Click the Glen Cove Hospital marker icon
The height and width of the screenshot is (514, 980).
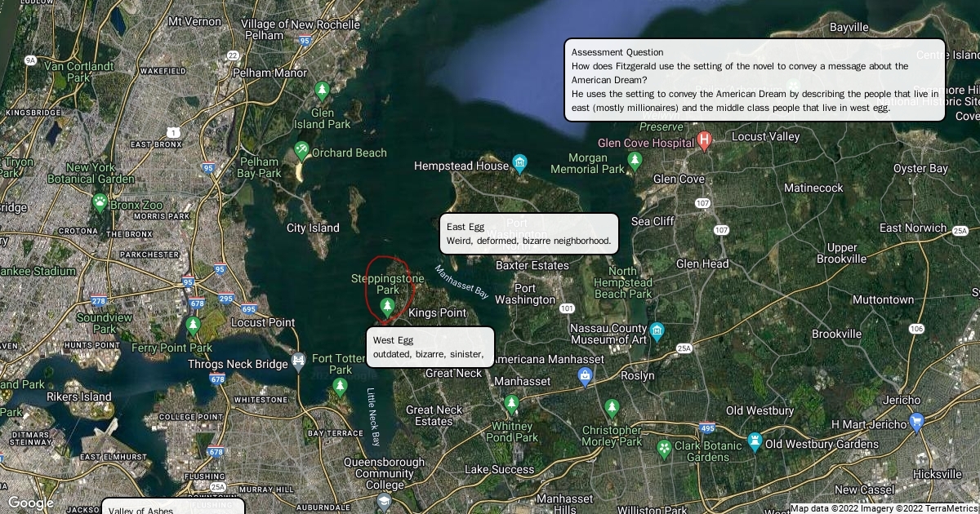[x=705, y=140]
